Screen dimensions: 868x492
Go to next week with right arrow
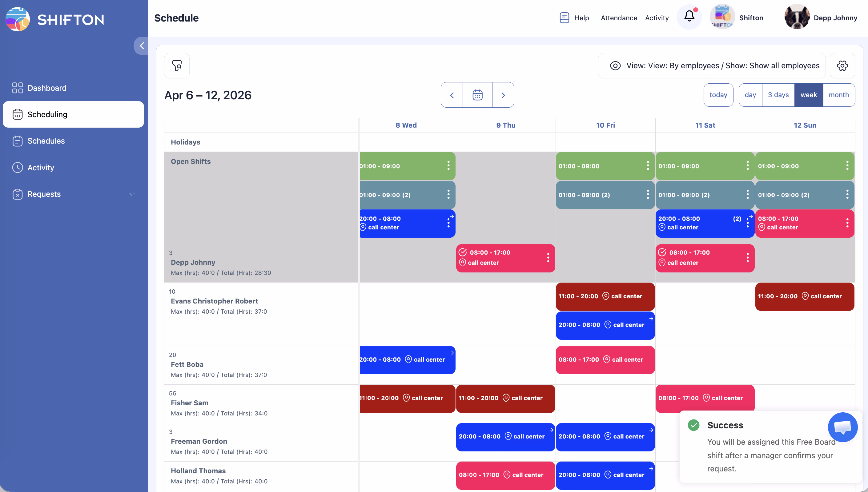coord(503,95)
